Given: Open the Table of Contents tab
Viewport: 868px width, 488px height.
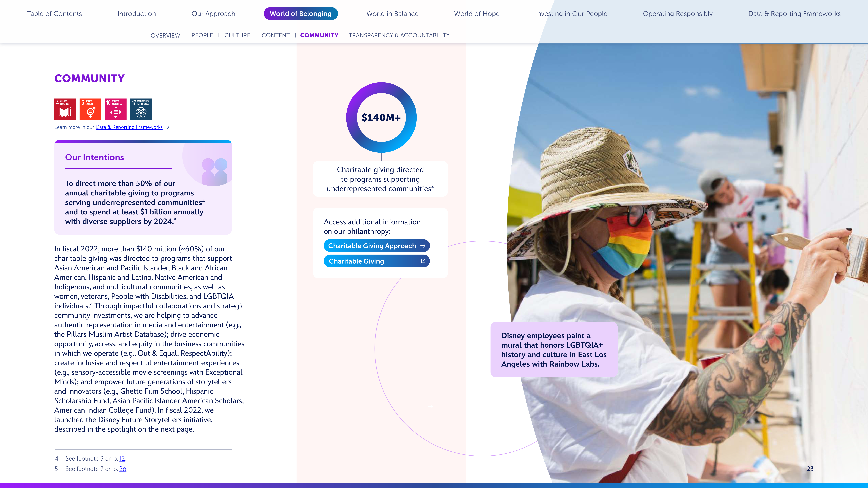Looking at the screenshot, I should point(55,14).
